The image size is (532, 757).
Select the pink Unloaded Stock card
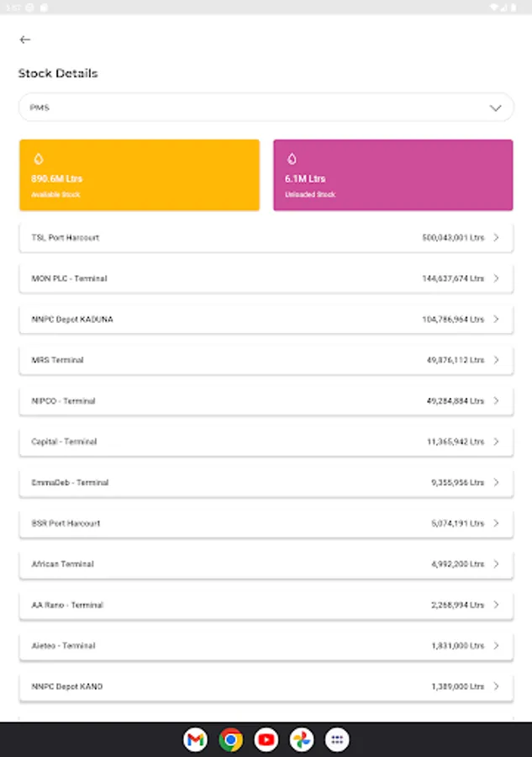(x=392, y=175)
